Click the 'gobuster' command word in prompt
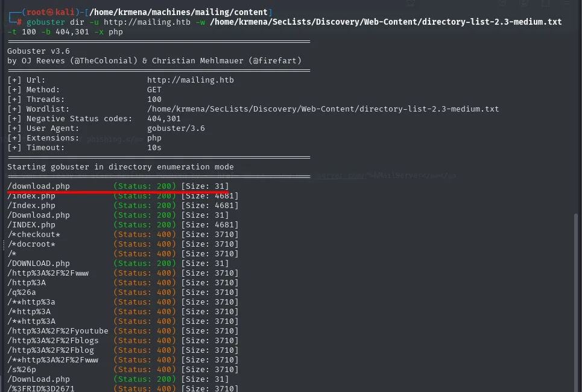 tap(46, 22)
